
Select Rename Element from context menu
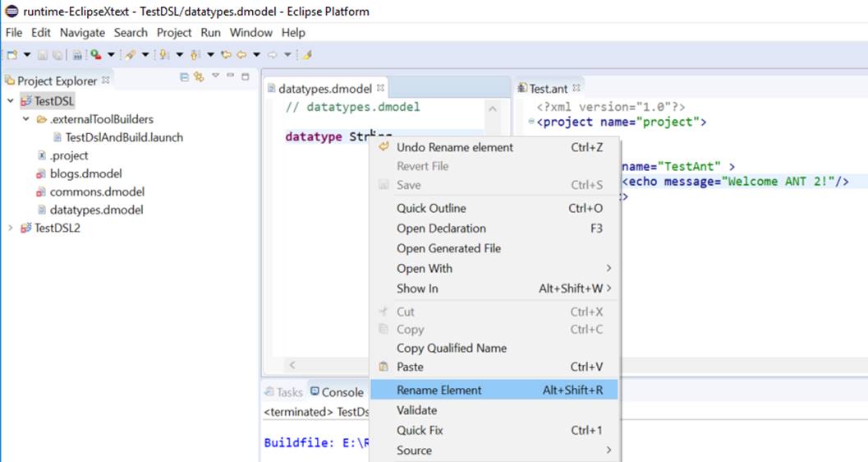pos(439,390)
